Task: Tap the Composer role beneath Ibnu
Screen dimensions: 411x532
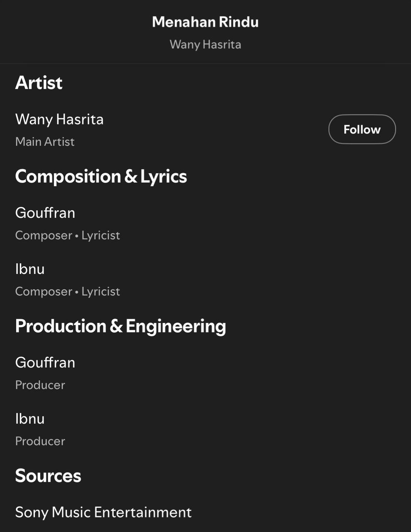Action: pos(44,291)
